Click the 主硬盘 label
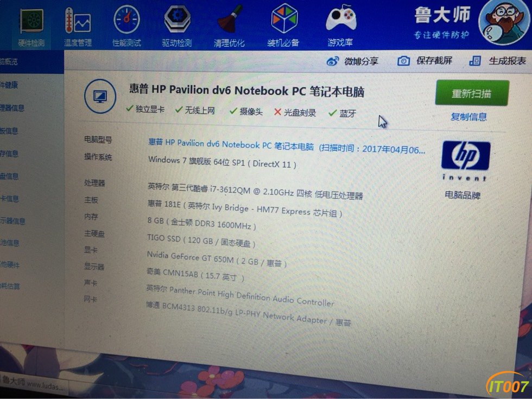The width and height of the screenshot is (532, 399). [x=94, y=233]
